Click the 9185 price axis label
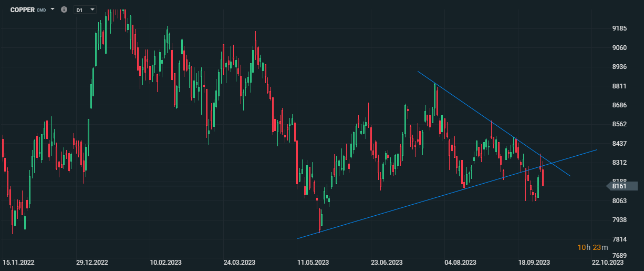 point(620,28)
